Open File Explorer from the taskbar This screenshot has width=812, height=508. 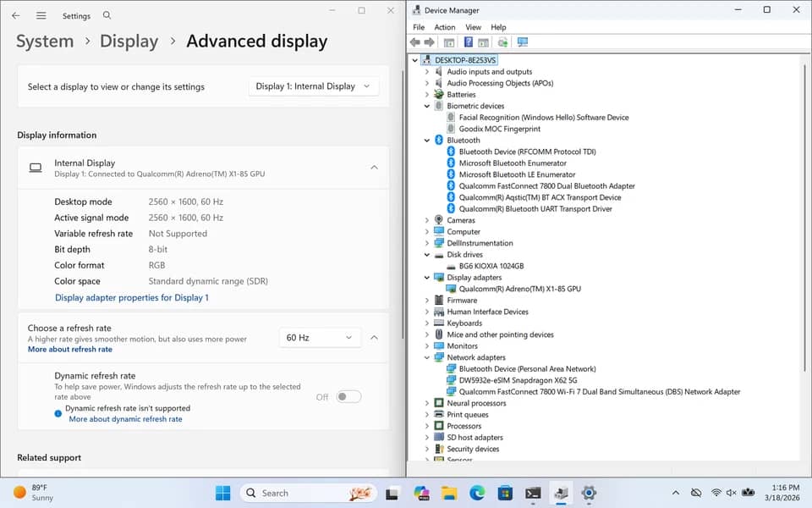point(449,493)
